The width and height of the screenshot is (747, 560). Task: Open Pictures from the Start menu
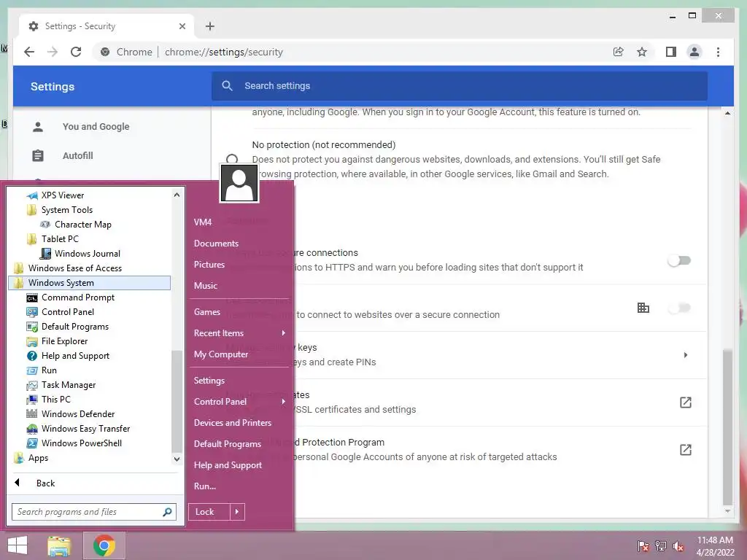point(209,264)
